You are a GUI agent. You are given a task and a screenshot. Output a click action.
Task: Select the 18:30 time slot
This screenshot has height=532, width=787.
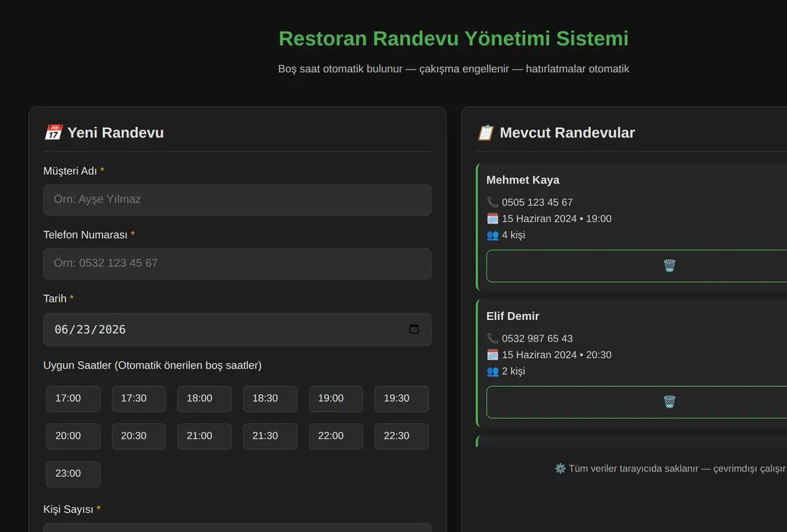pyautogui.click(x=270, y=398)
